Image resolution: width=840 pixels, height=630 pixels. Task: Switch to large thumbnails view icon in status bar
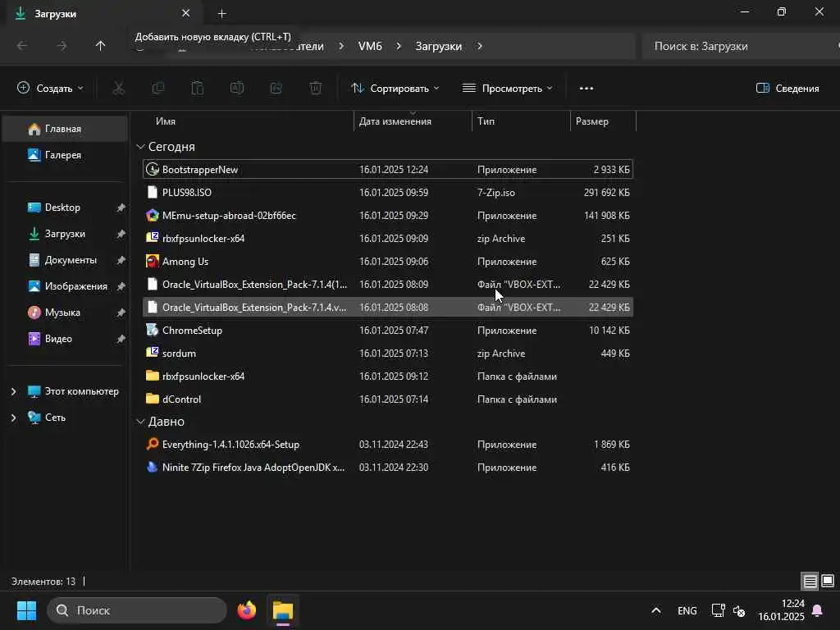click(828, 581)
